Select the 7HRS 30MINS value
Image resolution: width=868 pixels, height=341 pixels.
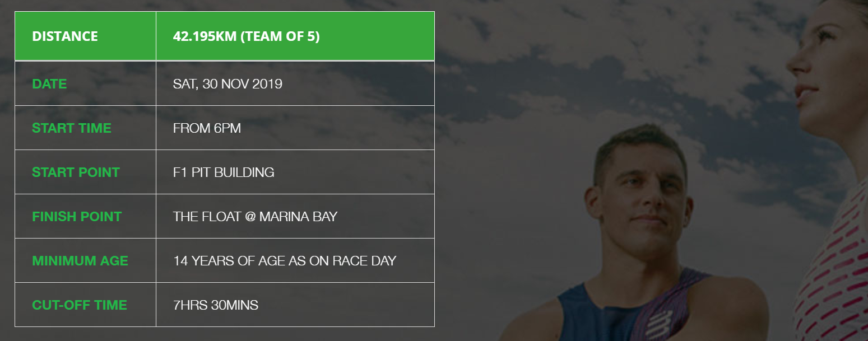[x=216, y=305]
